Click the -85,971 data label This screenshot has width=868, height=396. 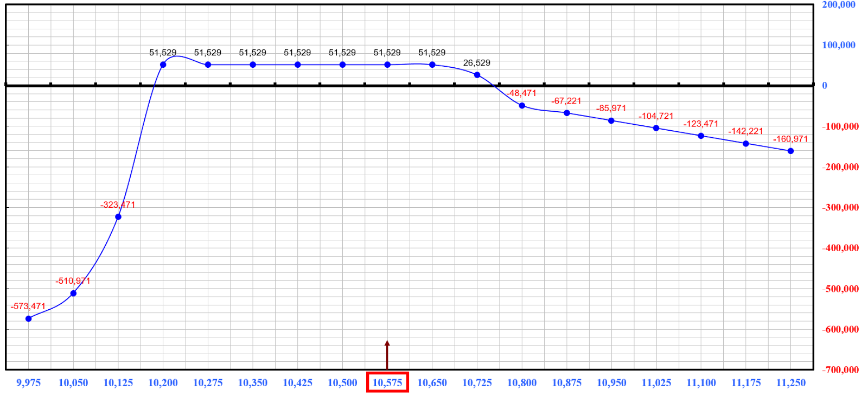point(611,108)
